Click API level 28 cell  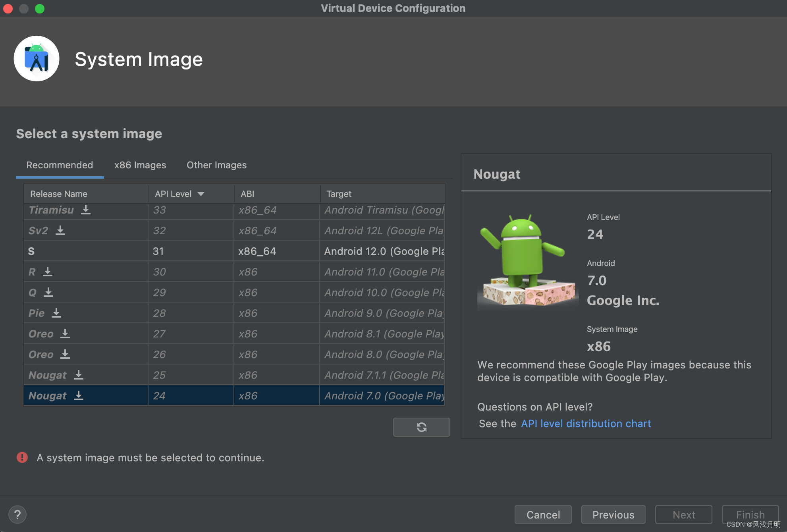(191, 313)
